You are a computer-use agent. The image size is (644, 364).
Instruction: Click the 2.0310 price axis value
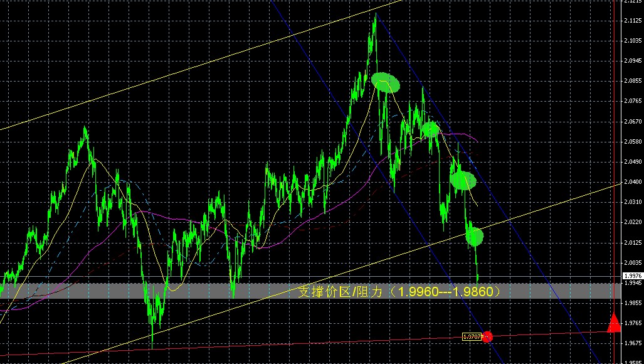(633, 202)
